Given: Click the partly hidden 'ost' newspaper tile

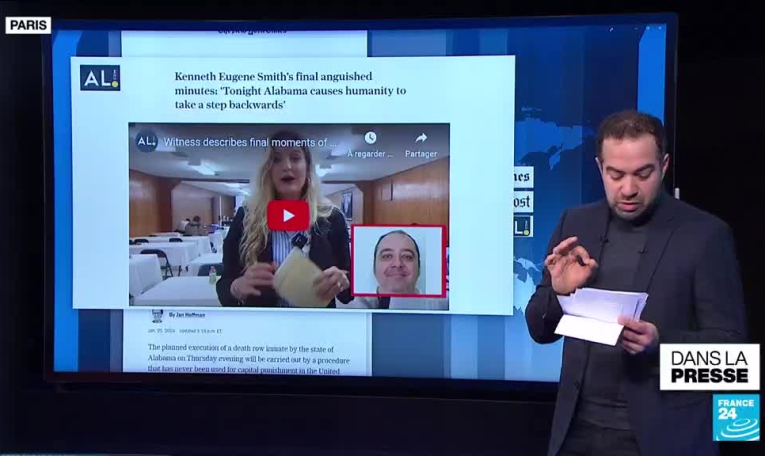Looking at the screenshot, I should tap(523, 202).
